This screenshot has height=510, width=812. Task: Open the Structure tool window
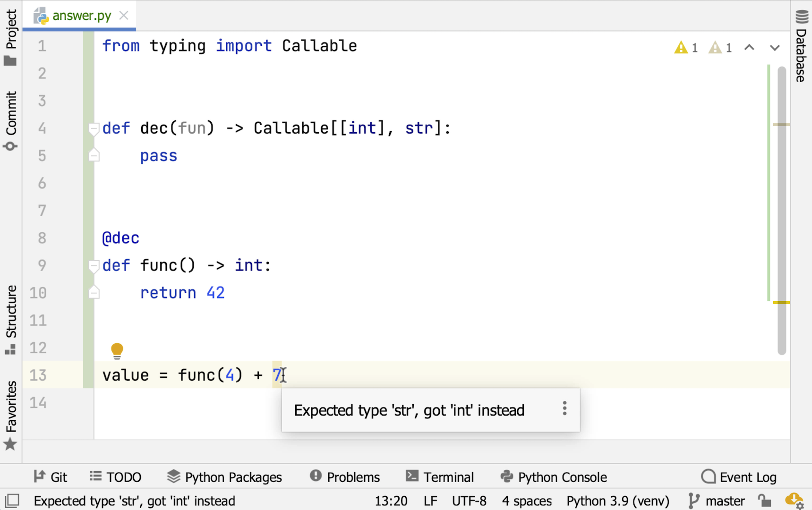coord(10,319)
